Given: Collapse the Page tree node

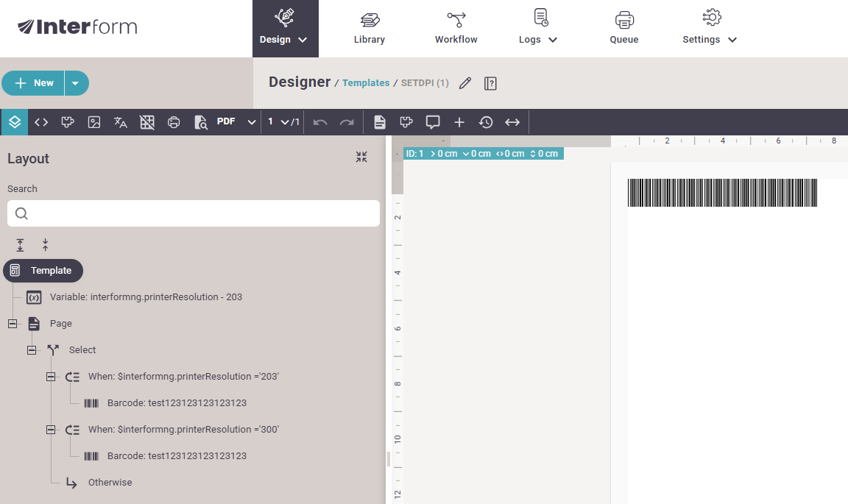Looking at the screenshot, I should click(13, 324).
